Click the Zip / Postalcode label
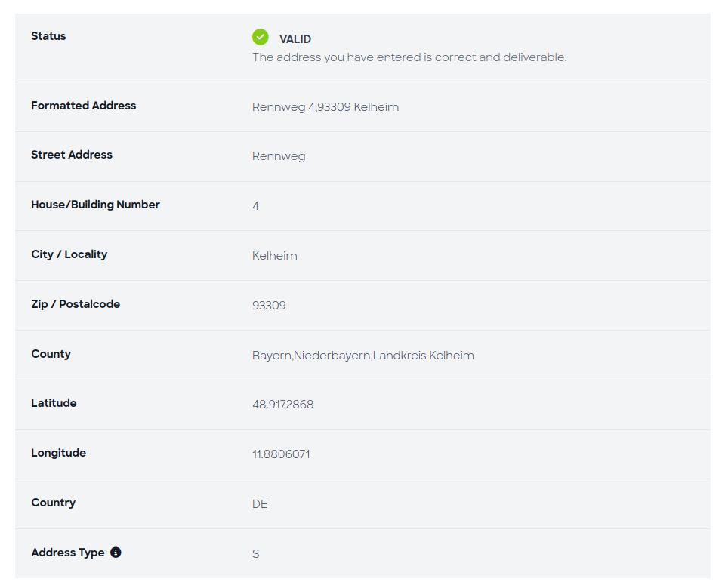The image size is (725, 588). (x=75, y=304)
